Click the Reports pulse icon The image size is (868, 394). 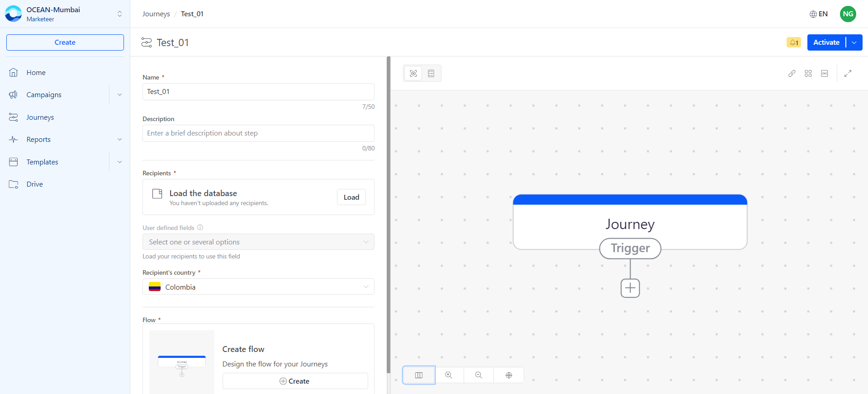pos(14,139)
